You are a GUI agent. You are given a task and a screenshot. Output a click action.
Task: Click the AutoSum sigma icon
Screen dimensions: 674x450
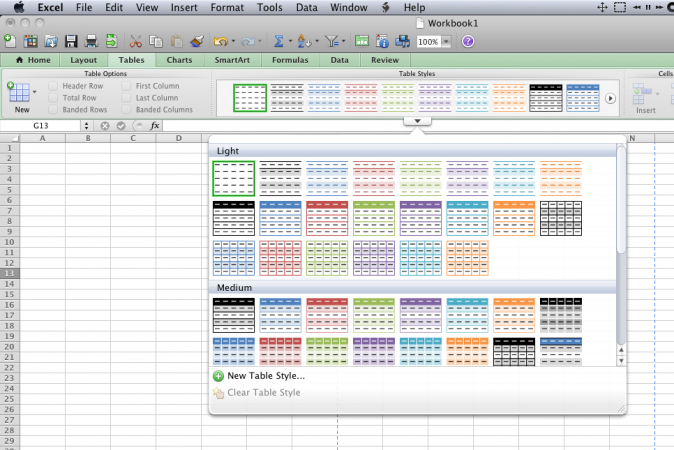279,41
